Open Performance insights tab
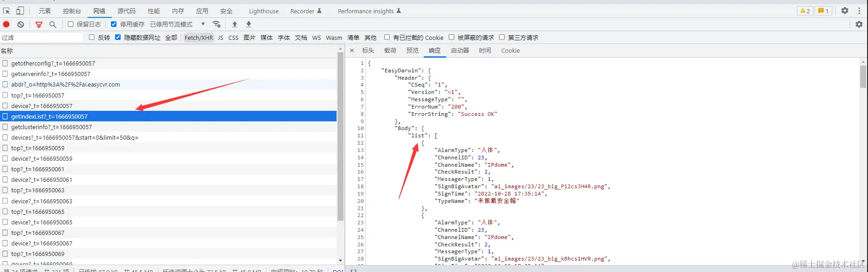This screenshot has height=272, width=868. (x=369, y=11)
